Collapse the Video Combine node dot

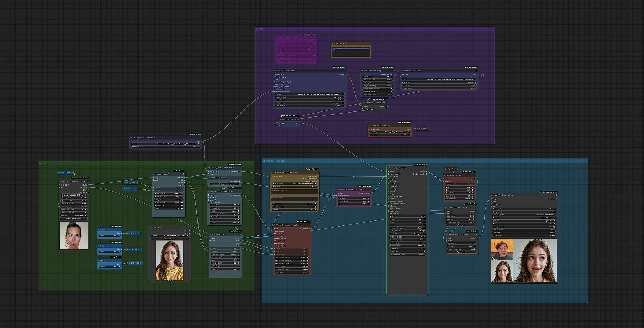(492, 195)
